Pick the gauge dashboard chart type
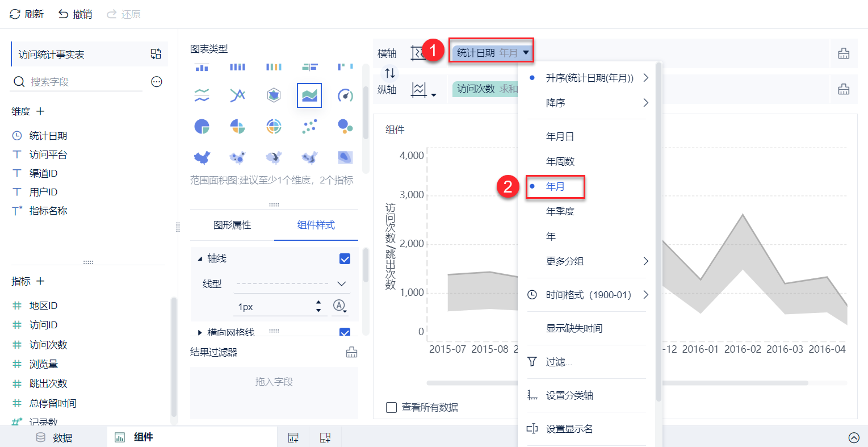 pyautogui.click(x=345, y=95)
